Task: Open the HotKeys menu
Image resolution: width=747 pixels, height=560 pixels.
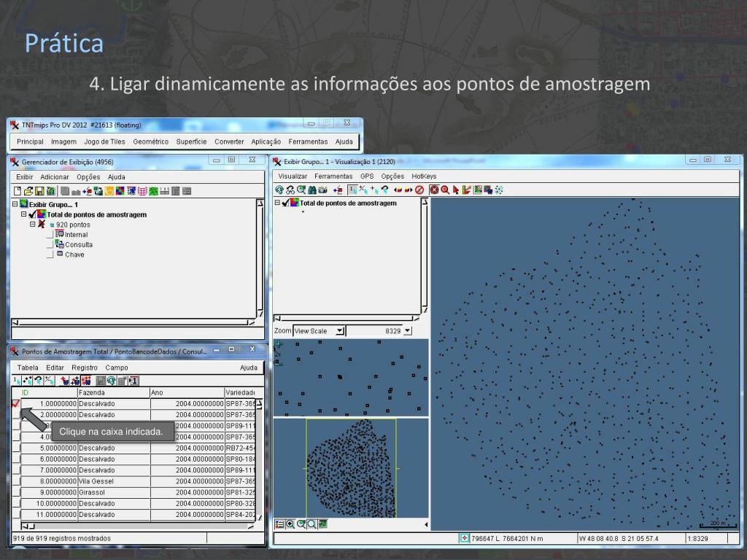Action: coord(424,176)
